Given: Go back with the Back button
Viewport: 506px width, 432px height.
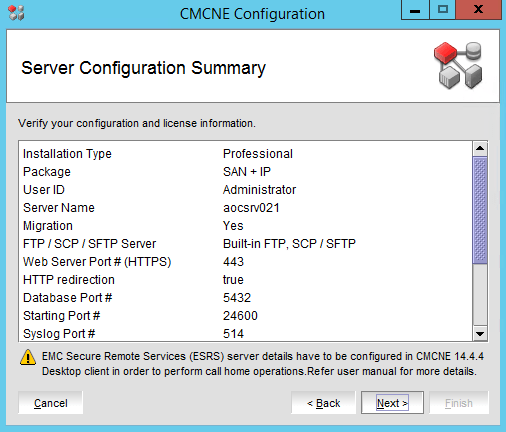Looking at the screenshot, I should (x=323, y=403).
